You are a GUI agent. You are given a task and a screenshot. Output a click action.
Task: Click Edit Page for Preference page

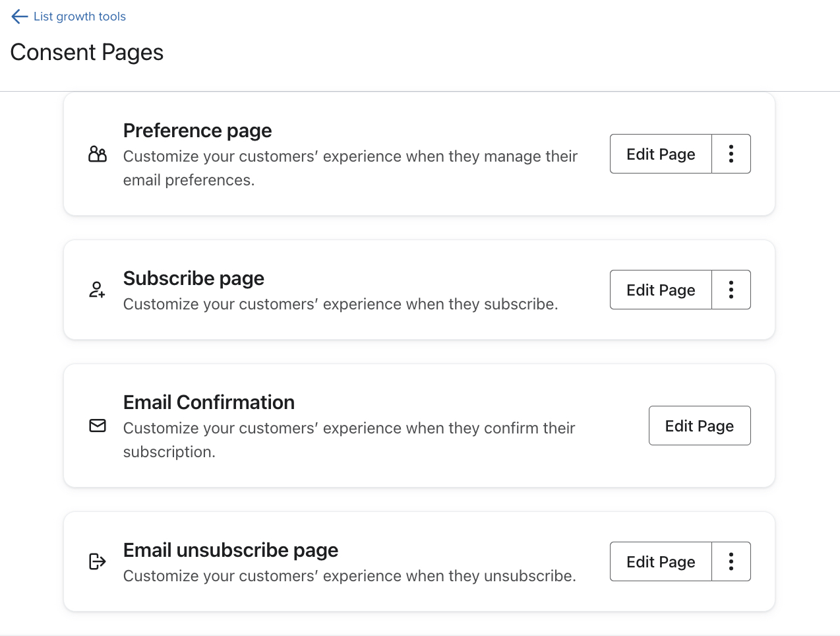[x=660, y=153]
